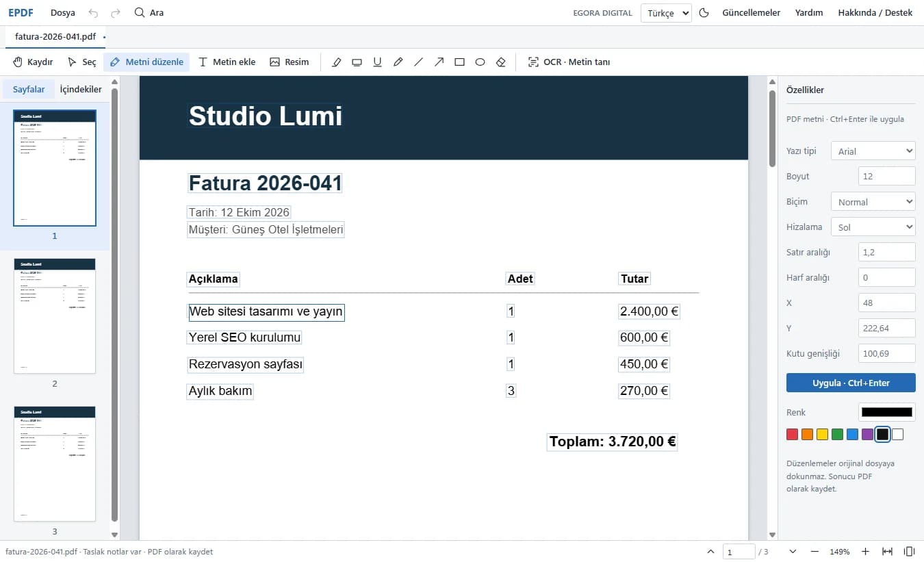924x562 pixels.
Task: Click the redo arrow in the top bar
Action: pyautogui.click(x=116, y=13)
